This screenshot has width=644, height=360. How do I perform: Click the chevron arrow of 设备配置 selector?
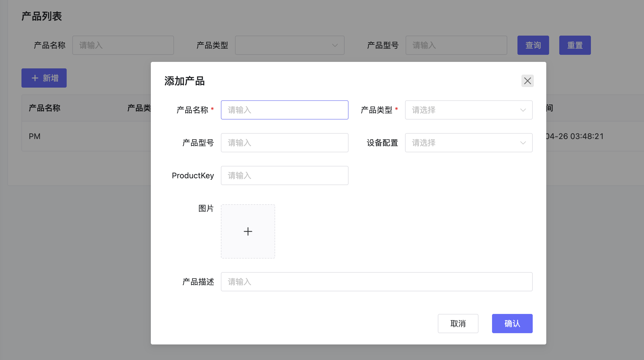[523, 143]
